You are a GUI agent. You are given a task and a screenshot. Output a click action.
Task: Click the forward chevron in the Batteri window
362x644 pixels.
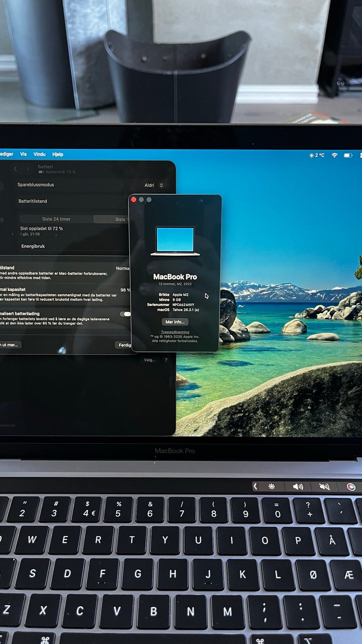(x=28, y=169)
